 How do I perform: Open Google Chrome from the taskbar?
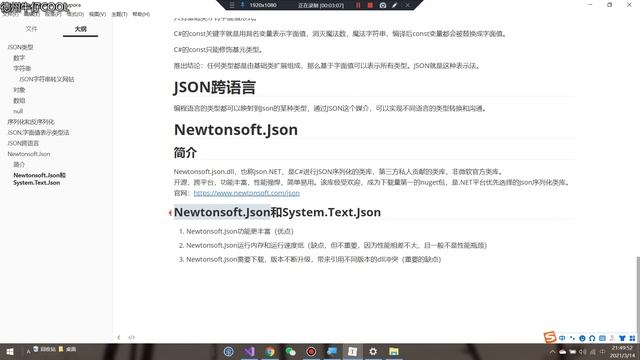(270, 351)
